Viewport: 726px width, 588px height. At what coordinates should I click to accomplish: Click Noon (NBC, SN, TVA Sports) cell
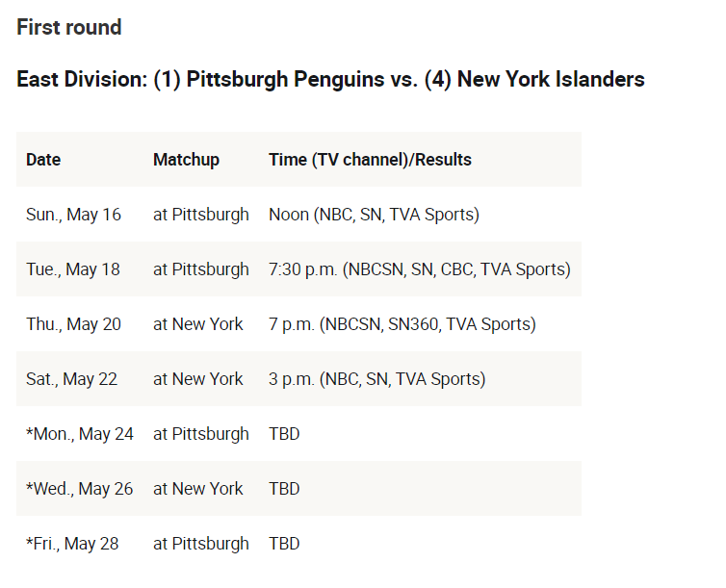375,215
